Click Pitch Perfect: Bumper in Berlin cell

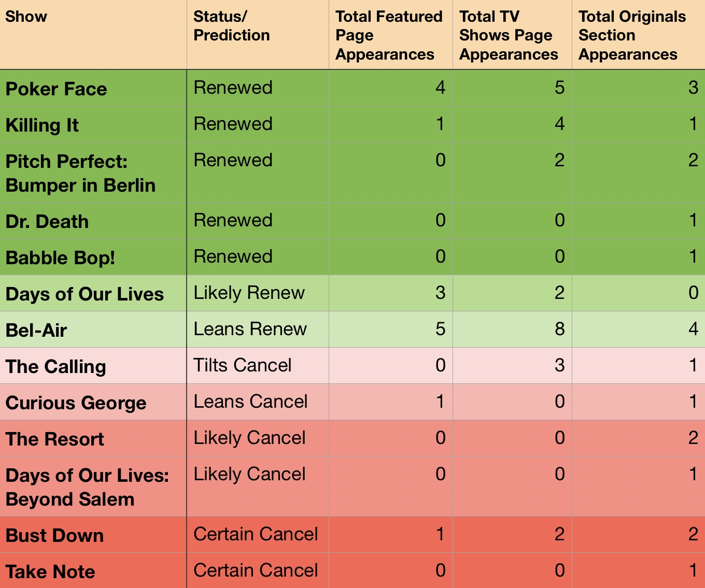93,173
